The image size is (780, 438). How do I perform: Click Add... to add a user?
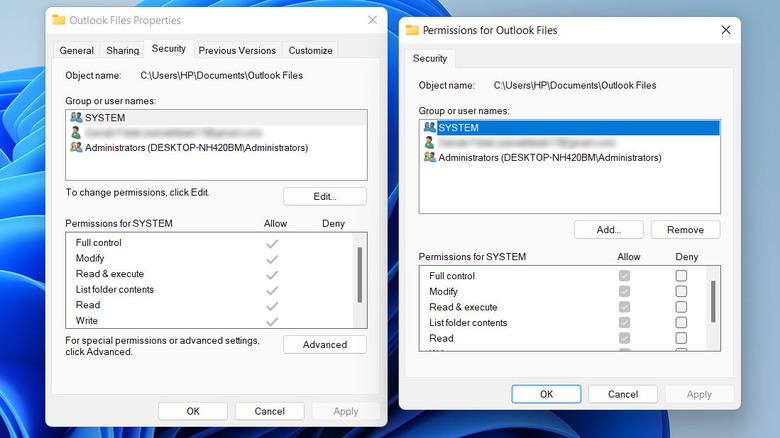[x=609, y=230]
